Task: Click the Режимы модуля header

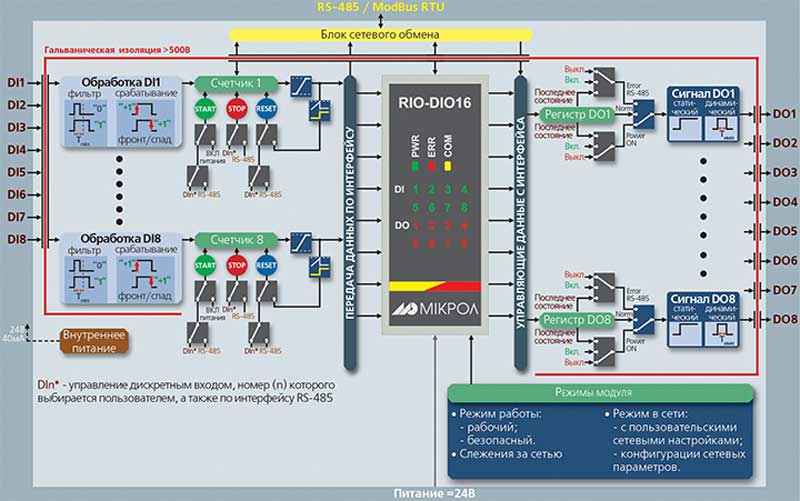Action: (x=601, y=393)
